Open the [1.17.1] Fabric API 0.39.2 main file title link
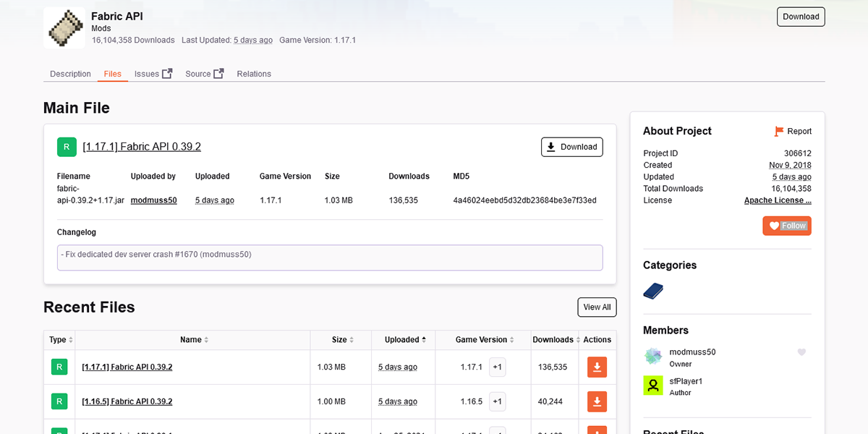Image resolution: width=868 pixels, height=434 pixels. pyautogui.click(x=142, y=147)
